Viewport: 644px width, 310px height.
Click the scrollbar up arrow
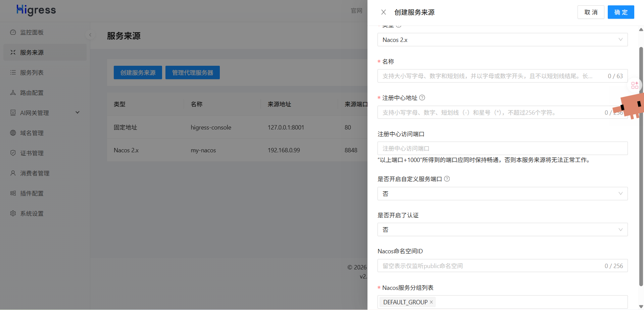tap(641, 30)
